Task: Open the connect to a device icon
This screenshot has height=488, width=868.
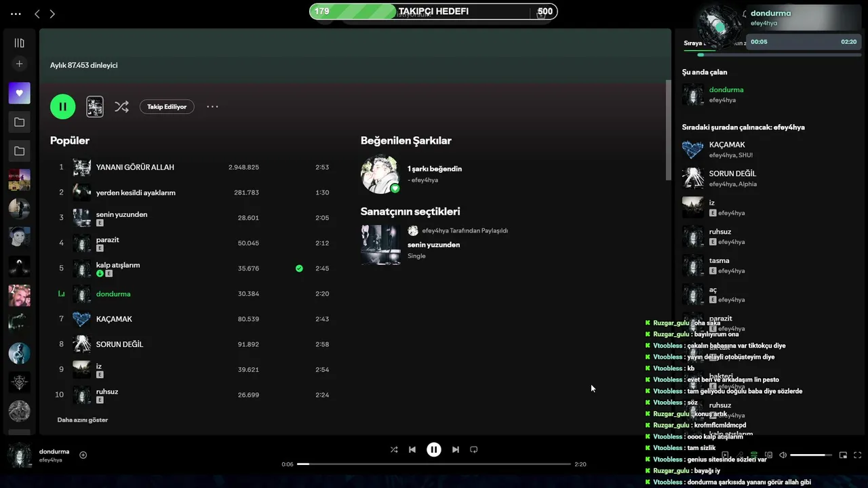Action: (768, 455)
